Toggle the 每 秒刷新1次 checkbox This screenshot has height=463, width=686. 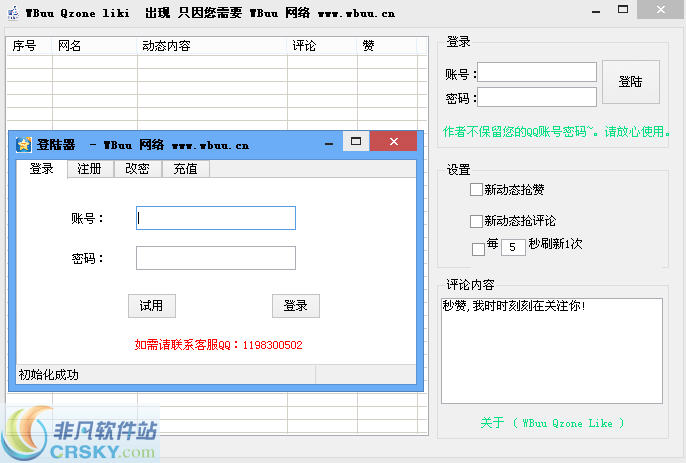(478, 249)
